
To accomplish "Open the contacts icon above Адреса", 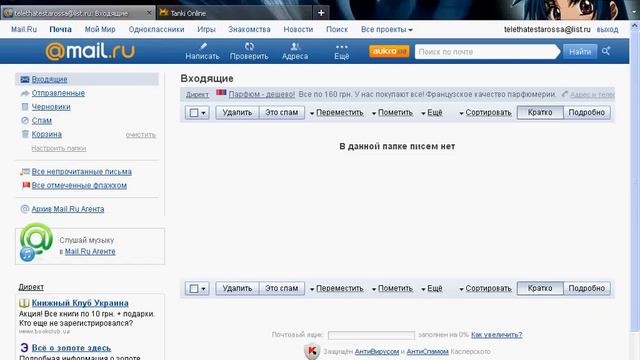I will click(x=295, y=46).
